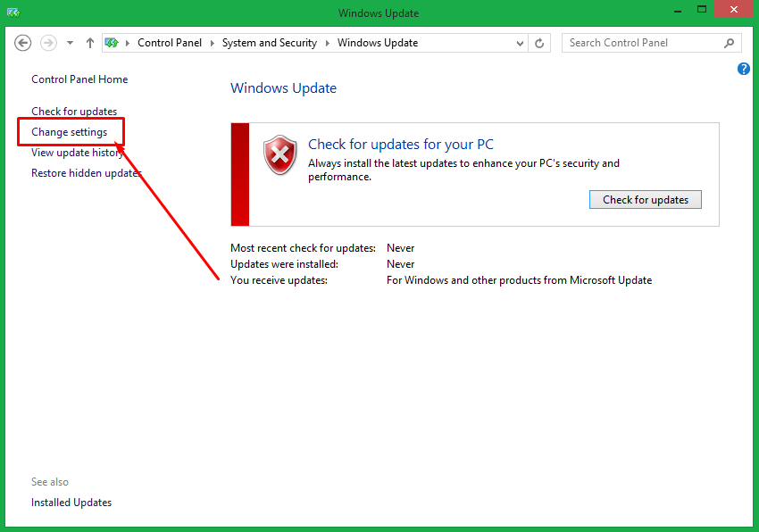Open Installed Updates under See also
The width and height of the screenshot is (759, 532).
pyautogui.click(x=71, y=503)
